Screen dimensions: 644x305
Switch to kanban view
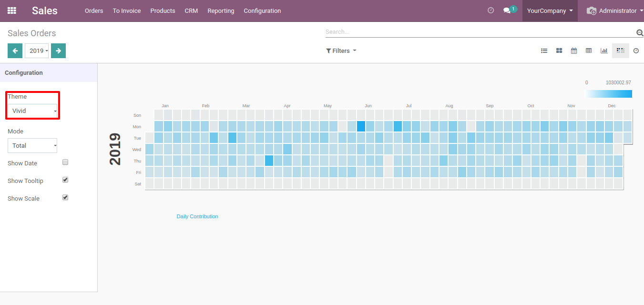click(x=559, y=51)
